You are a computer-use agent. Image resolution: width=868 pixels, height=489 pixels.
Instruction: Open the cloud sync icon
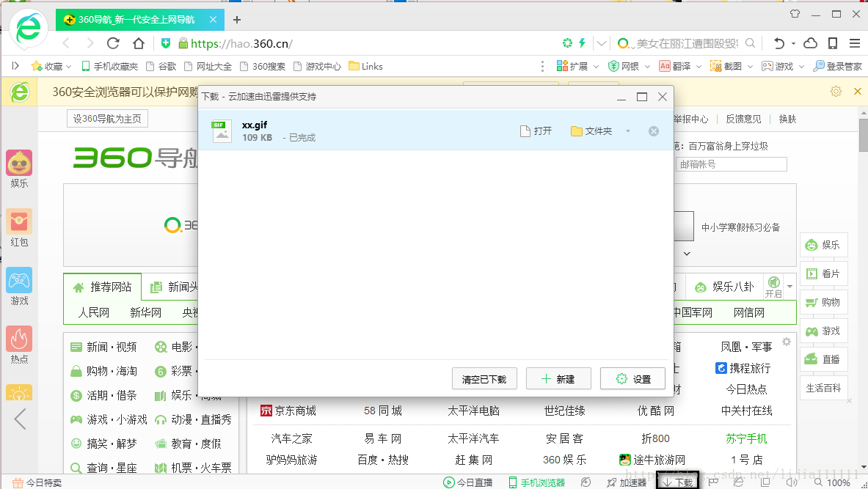tap(811, 43)
